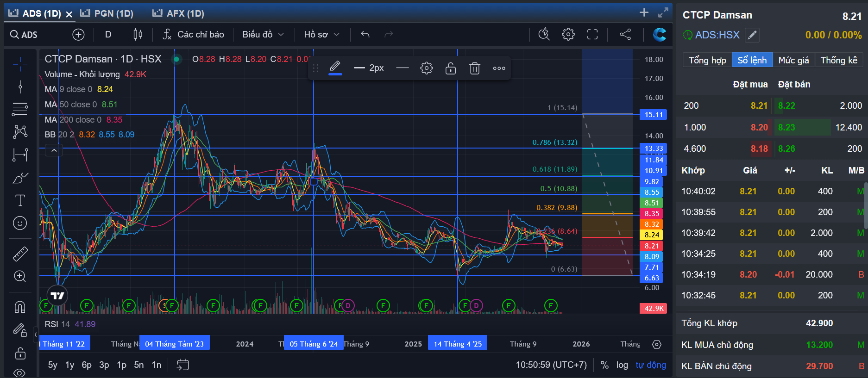Toggle percent scale mode

click(604, 365)
